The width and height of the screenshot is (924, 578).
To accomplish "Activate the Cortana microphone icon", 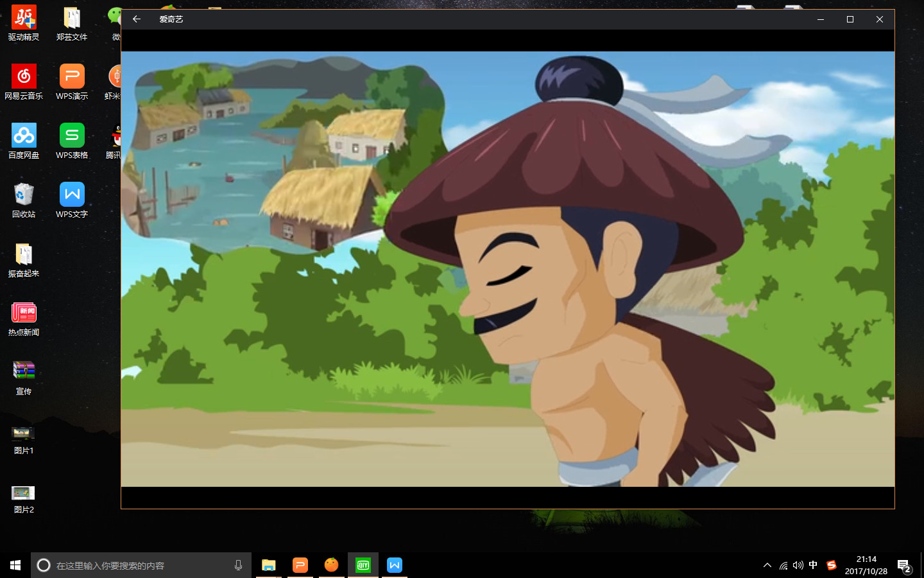I will (x=238, y=565).
